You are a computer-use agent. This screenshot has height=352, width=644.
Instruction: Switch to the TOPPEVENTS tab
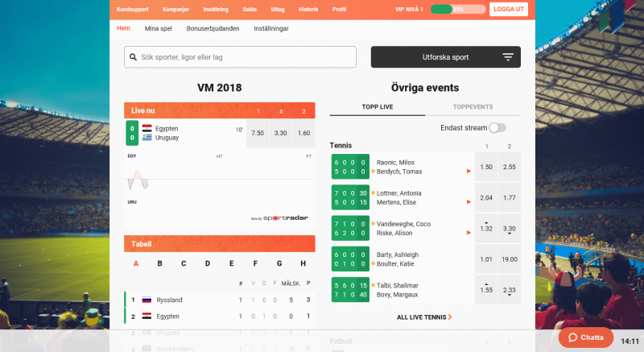point(473,107)
